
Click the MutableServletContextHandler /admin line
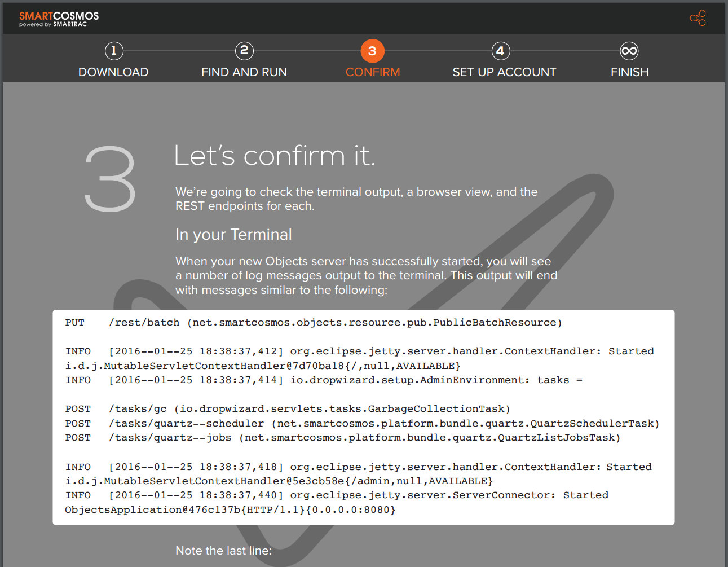pyautogui.click(x=279, y=481)
